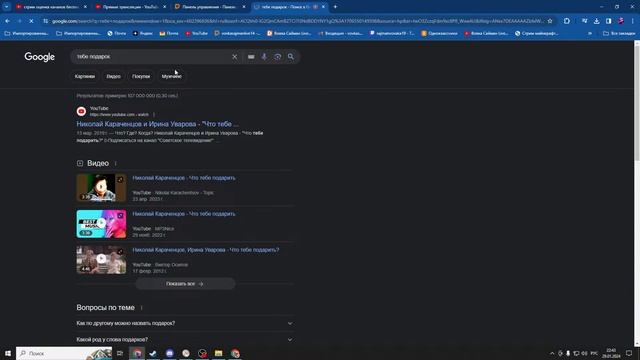
Task: Click the browser Back arrow
Action: click(8, 21)
